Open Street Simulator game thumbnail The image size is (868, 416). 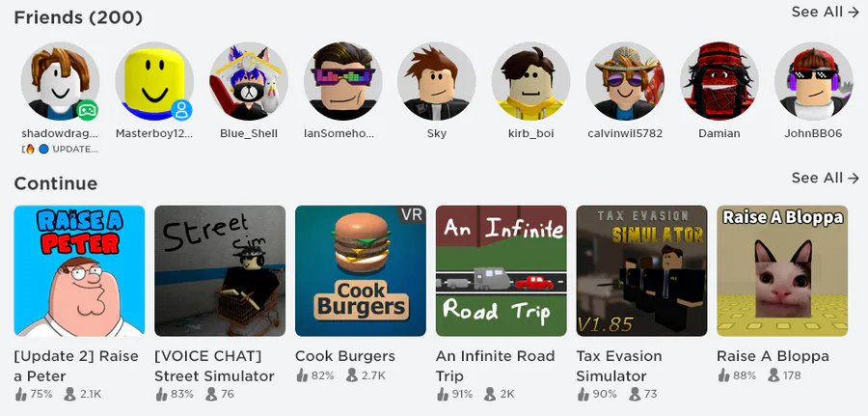tap(220, 271)
